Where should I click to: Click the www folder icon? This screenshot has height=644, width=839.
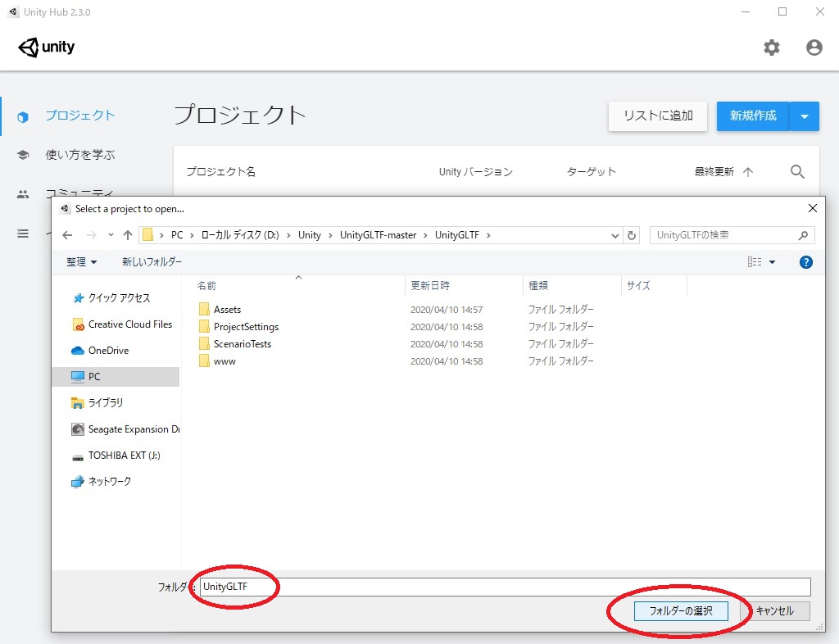point(204,361)
